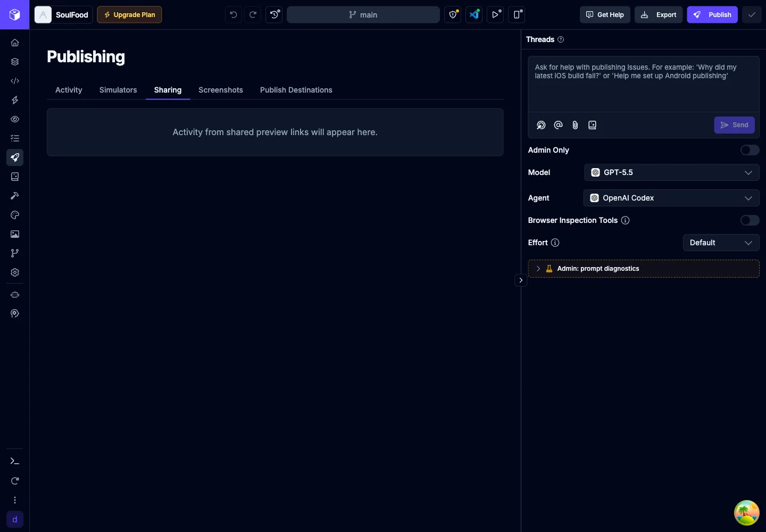This screenshot has width=766, height=532.
Task: Expand Admin: prompt diagnostics section
Action: pos(644,269)
